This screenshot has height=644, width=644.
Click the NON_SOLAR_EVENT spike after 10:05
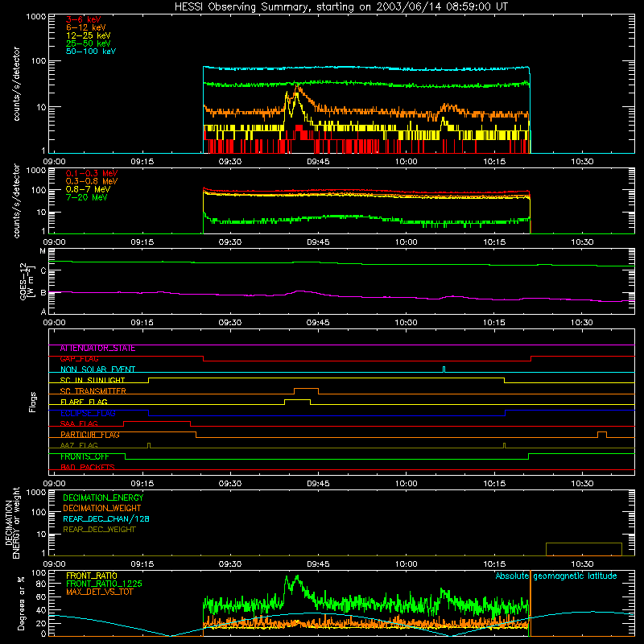click(444, 369)
